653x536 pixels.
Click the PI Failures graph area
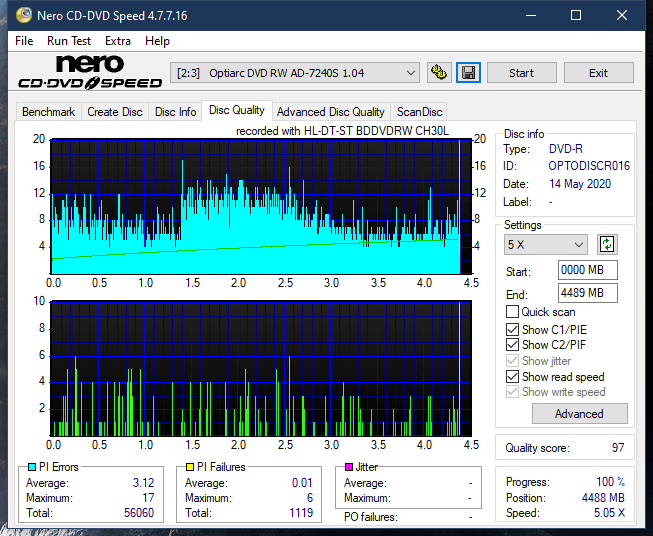pyautogui.click(x=261, y=368)
